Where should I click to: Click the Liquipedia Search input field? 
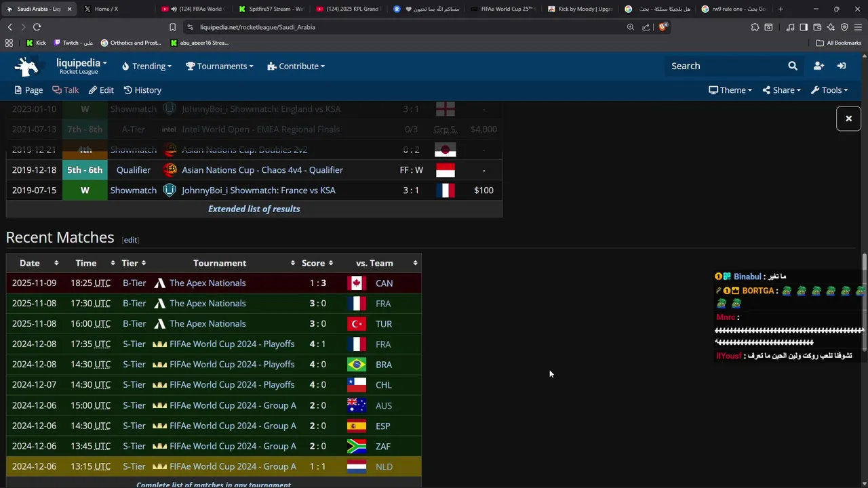724,66
